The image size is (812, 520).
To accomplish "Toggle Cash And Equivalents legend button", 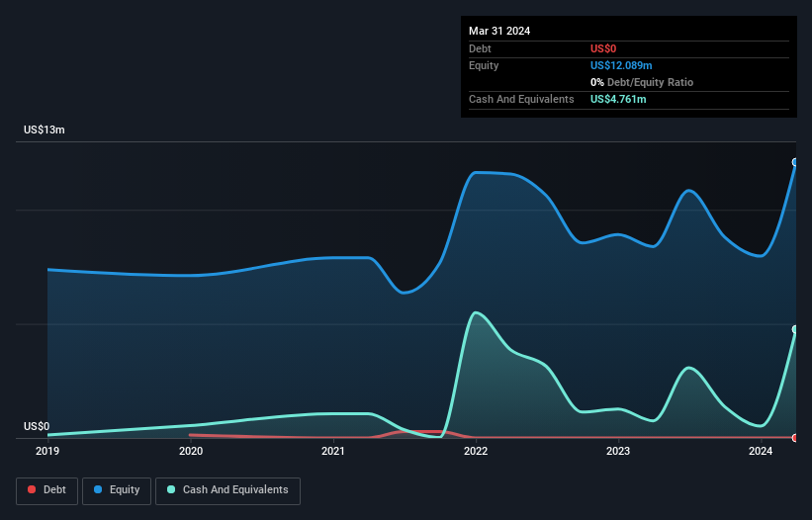I will [x=227, y=490].
